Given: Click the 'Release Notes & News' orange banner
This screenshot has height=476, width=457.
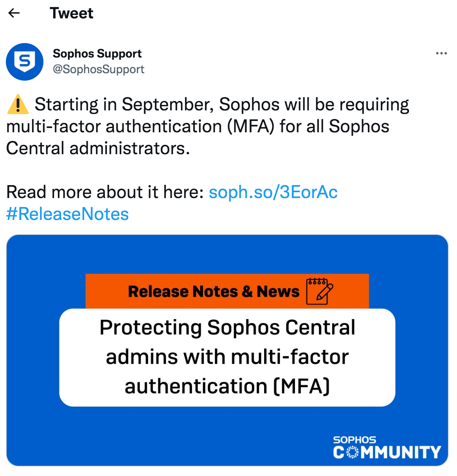Looking at the screenshot, I should [x=214, y=291].
